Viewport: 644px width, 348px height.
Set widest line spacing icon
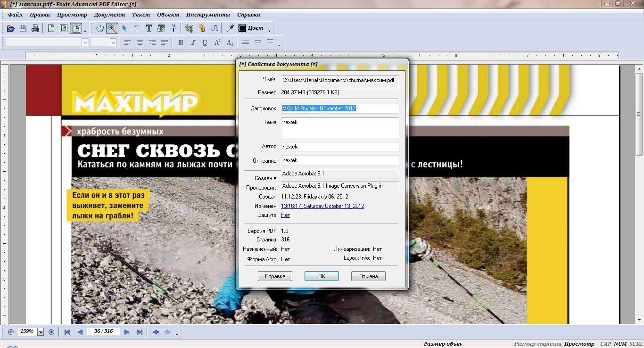270,42
